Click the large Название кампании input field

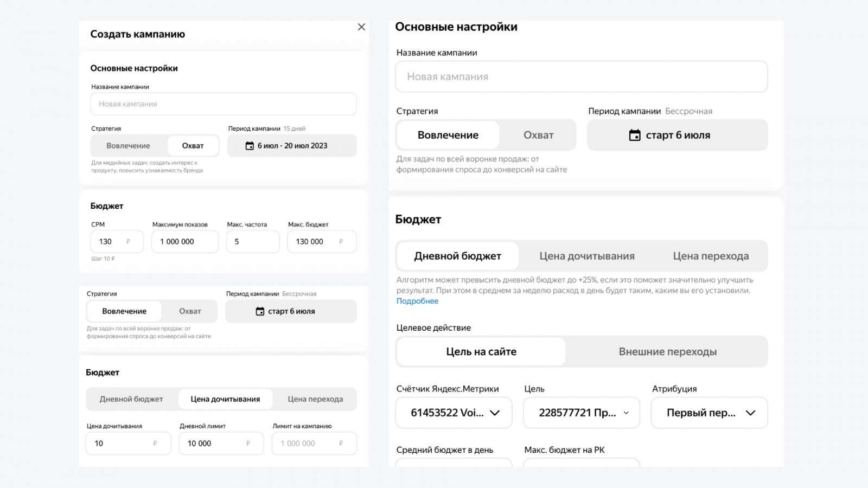click(581, 77)
